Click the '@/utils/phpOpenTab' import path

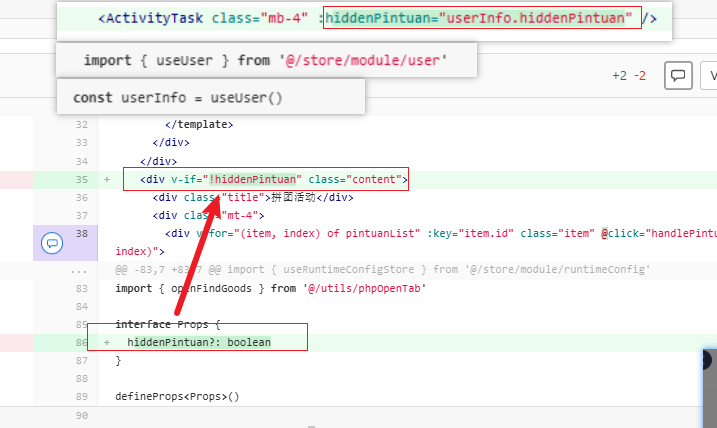pos(364,289)
